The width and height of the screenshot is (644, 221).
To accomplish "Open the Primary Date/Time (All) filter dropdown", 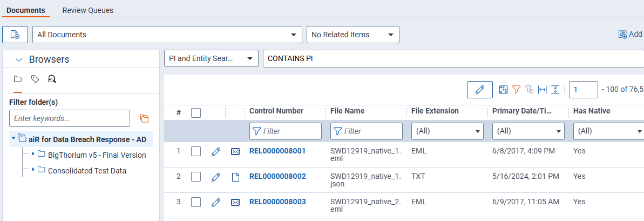I will coord(528,131).
